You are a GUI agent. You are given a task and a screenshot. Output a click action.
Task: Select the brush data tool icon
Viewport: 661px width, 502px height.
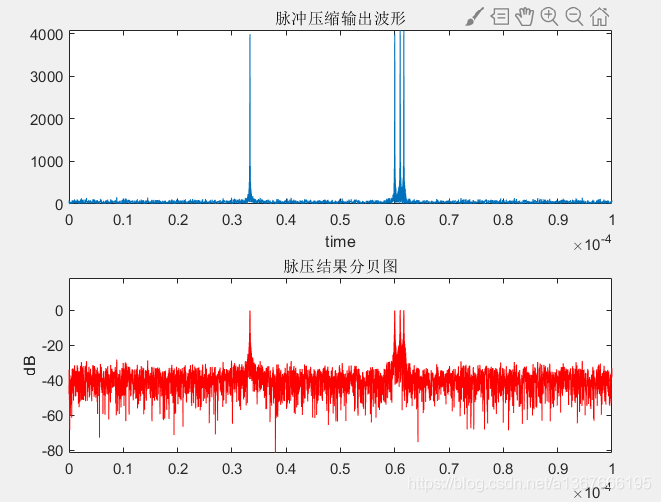[474, 17]
